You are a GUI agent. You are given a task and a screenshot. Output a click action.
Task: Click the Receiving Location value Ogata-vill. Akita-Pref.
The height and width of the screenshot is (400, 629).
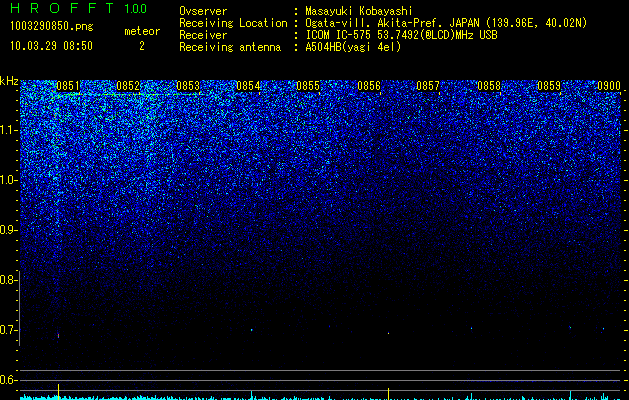click(x=374, y=23)
